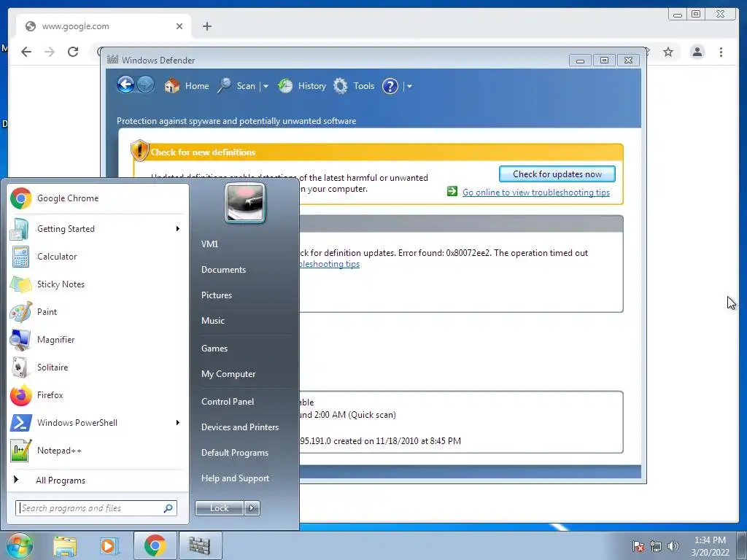Viewport: 747px width, 560px height.
Task: Open History in Windows Defender
Action: (x=301, y=86)
